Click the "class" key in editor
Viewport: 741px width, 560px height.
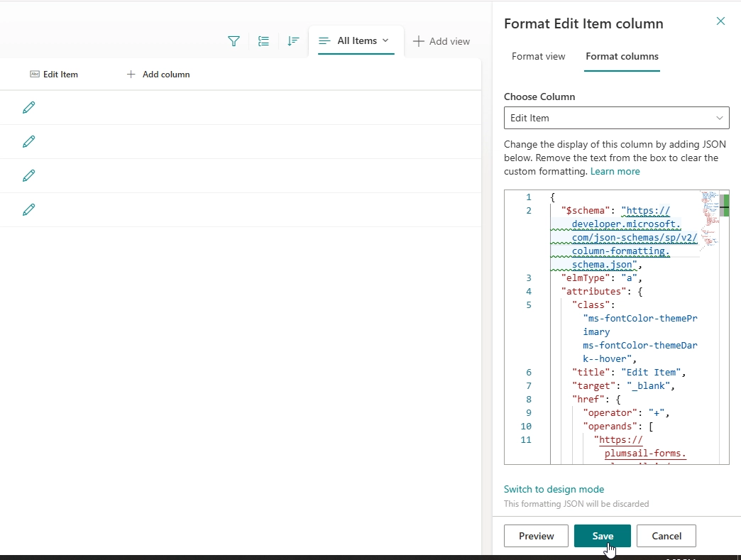pos(591,304)
